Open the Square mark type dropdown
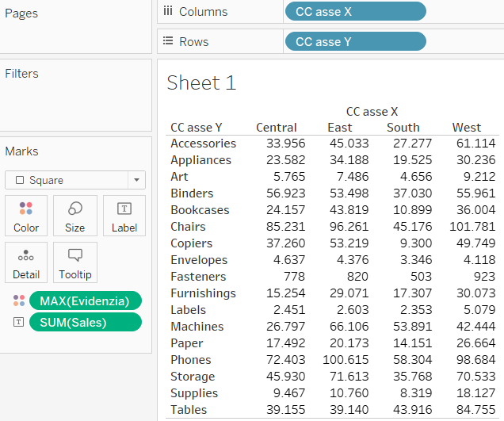The height and width of the screenshot is (421, 504). click(75, 180)
